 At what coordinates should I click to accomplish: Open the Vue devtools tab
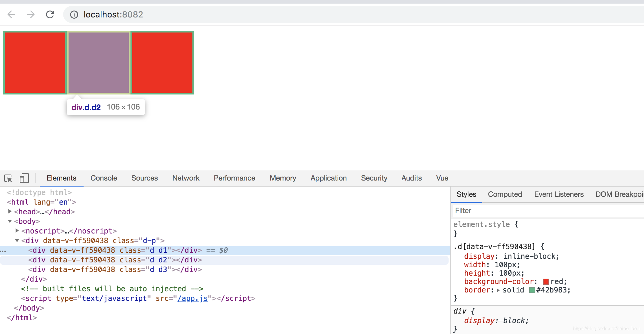(442, 178)
